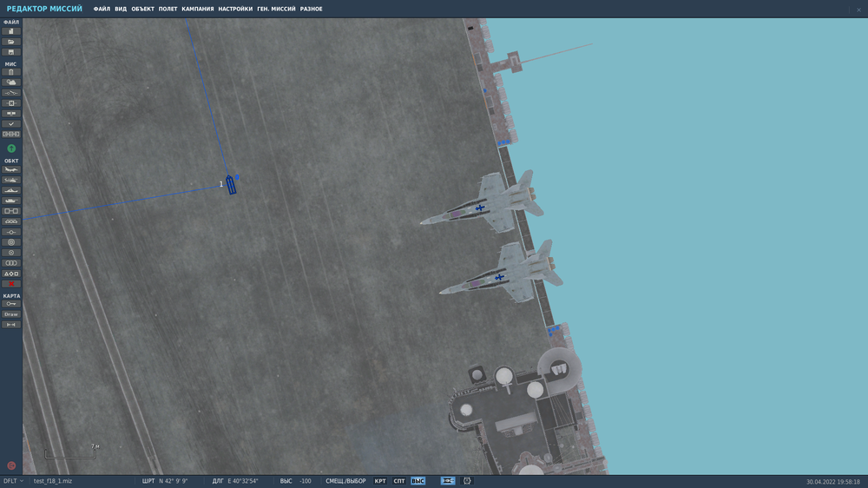868x488 pixels.
Task: Open the ОБЪЕКТ menu
Action: click(143, 9)
